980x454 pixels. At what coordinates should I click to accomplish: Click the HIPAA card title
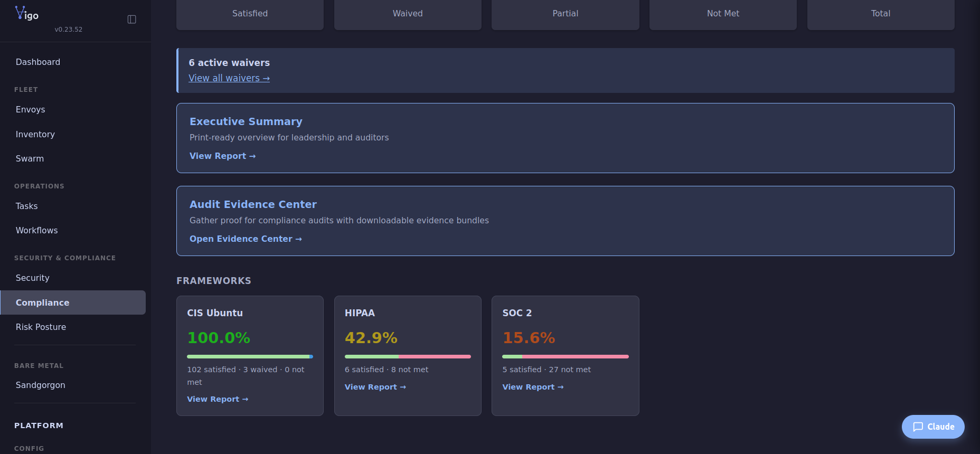tap(360, 313)
